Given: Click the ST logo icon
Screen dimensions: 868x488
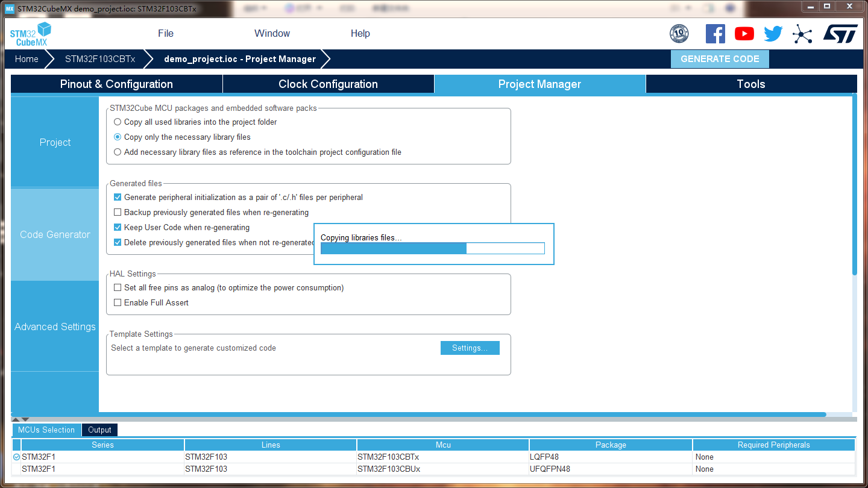Looking at the screenshot, I should [840, 34].
